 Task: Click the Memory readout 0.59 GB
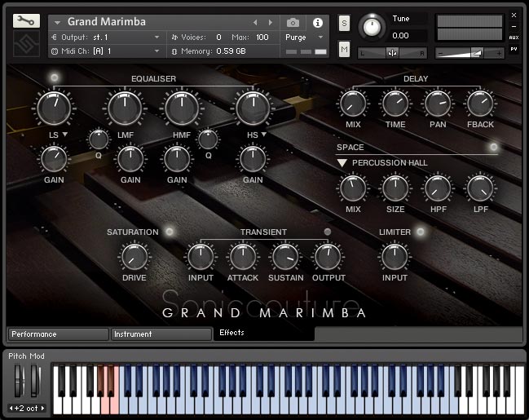(x=231, y=51)
